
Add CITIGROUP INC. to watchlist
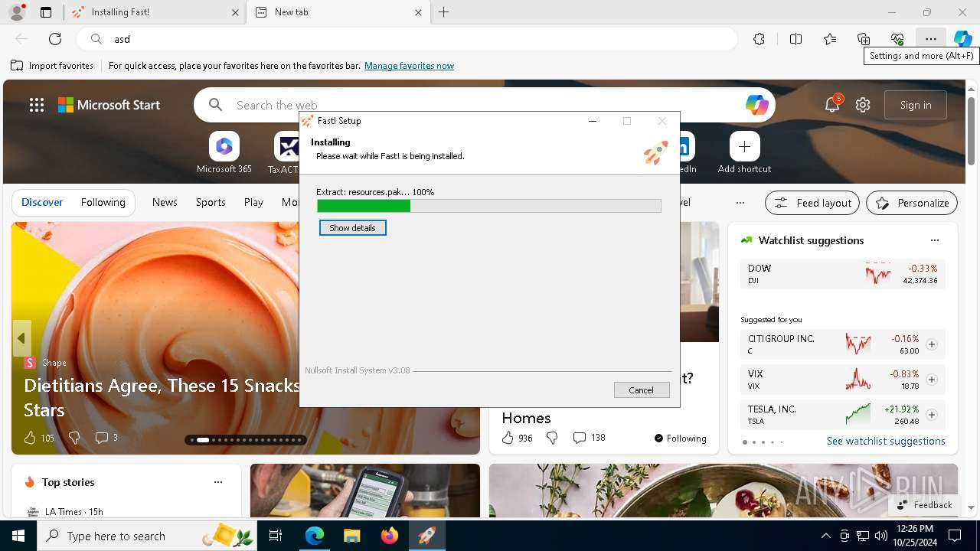point(932,344)
